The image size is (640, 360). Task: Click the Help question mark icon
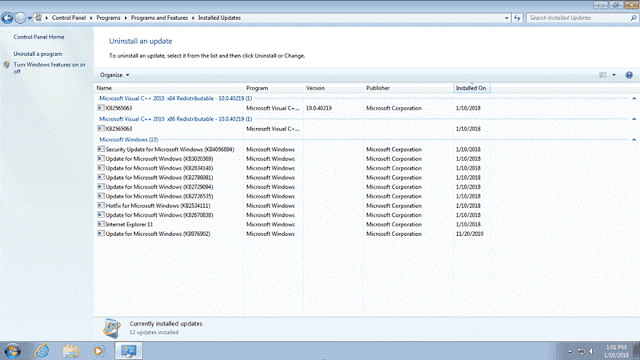pyautogui.click(x=629, y=75)
